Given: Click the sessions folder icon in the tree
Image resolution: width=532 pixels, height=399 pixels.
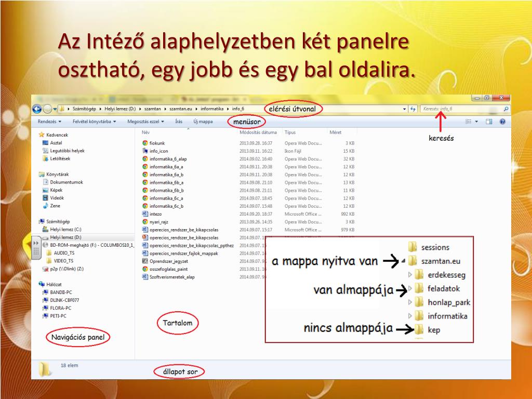Looking at the screenshot, I should 413,247.
